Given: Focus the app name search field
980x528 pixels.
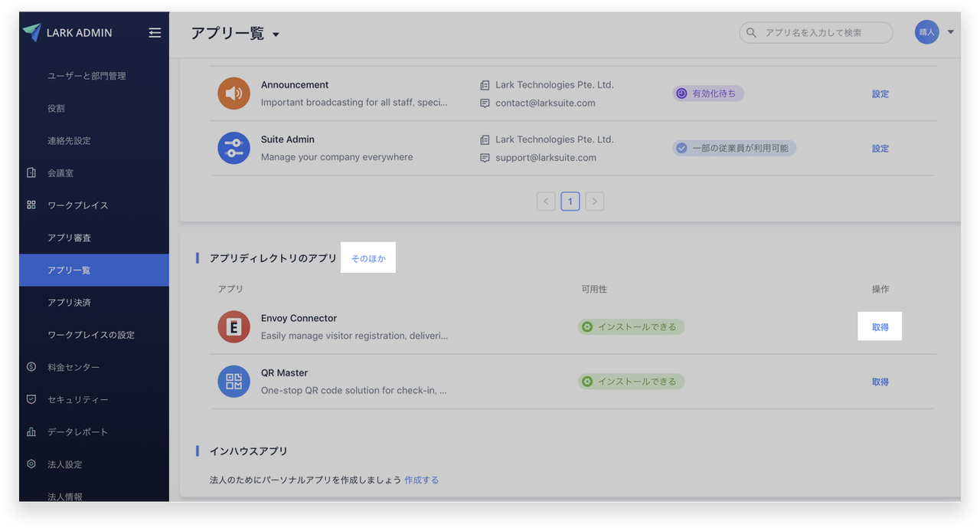Looking at the screenshot, I should [x=823, y=33].
